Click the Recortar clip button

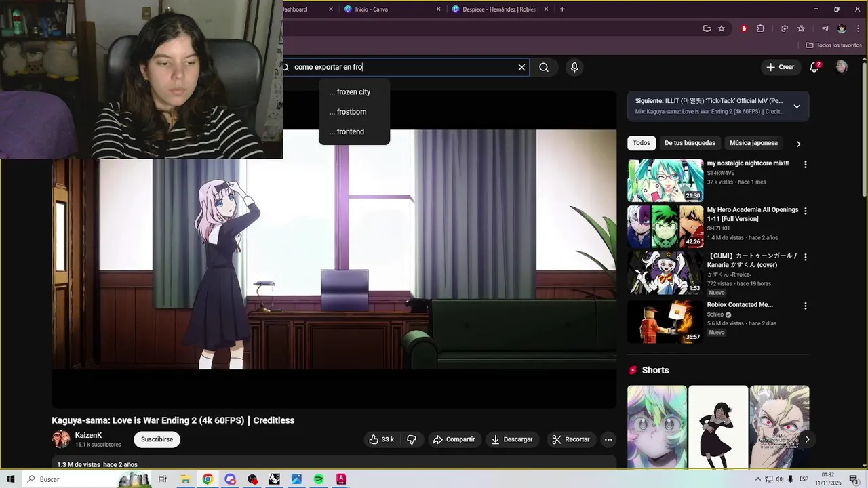point(571,439)
